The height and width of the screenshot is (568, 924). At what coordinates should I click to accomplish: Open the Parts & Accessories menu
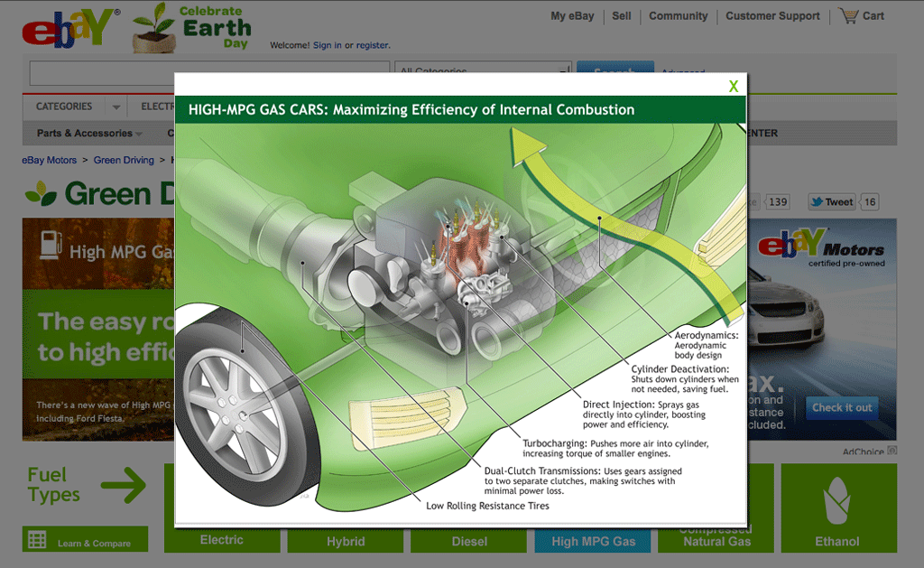tap(89, 134)
